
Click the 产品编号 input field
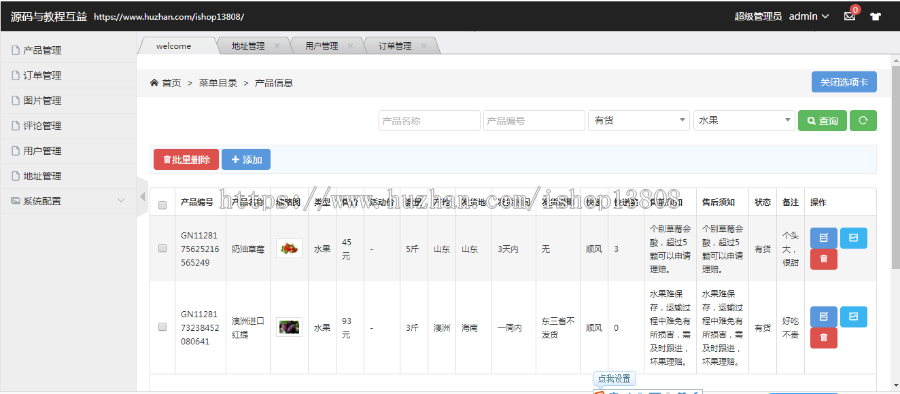point(534,121)
